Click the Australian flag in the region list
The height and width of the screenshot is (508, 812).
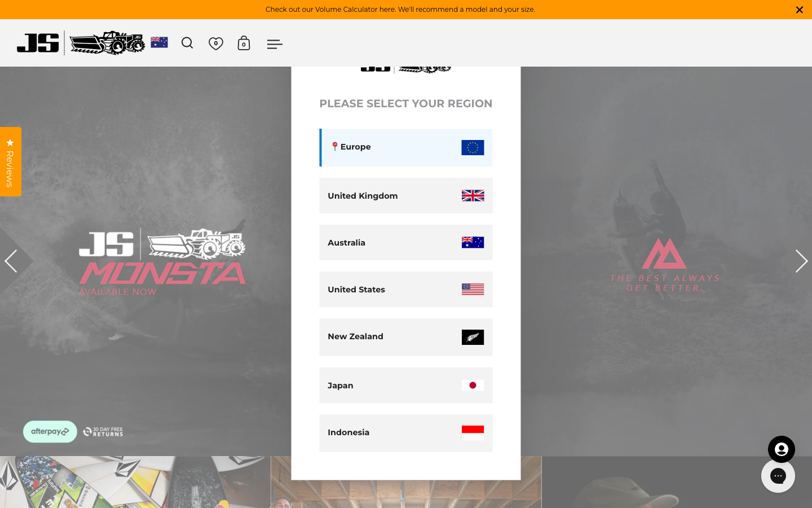[x=473, y=243]
